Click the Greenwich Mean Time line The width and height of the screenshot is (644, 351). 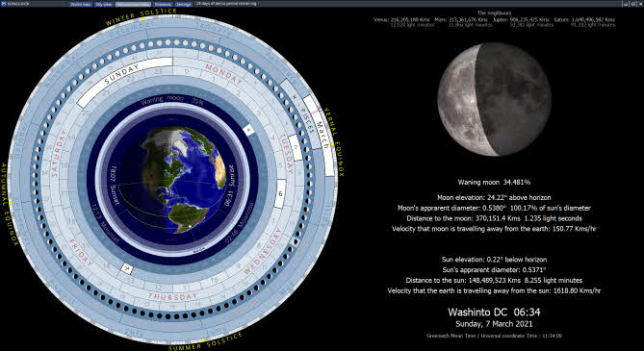[494, 336]
